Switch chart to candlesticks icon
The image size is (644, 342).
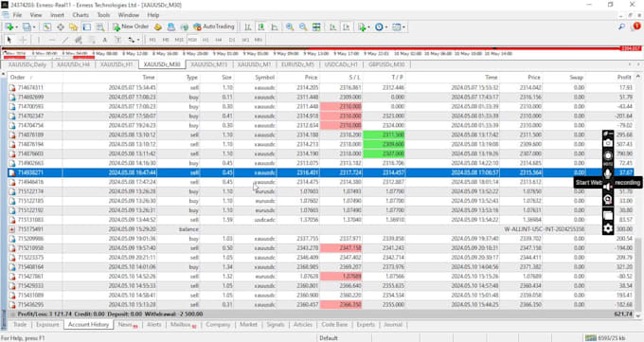tap(261, 27)
